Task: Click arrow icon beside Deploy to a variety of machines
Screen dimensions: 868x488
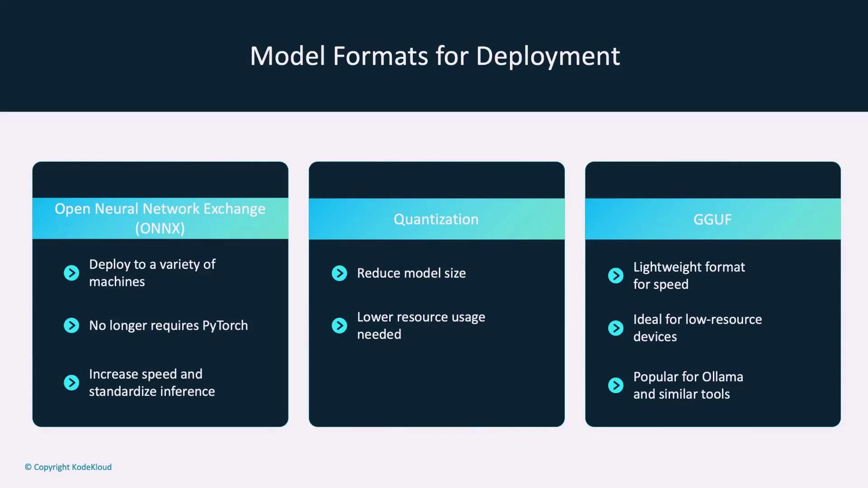Action: [x=71, y=273]
